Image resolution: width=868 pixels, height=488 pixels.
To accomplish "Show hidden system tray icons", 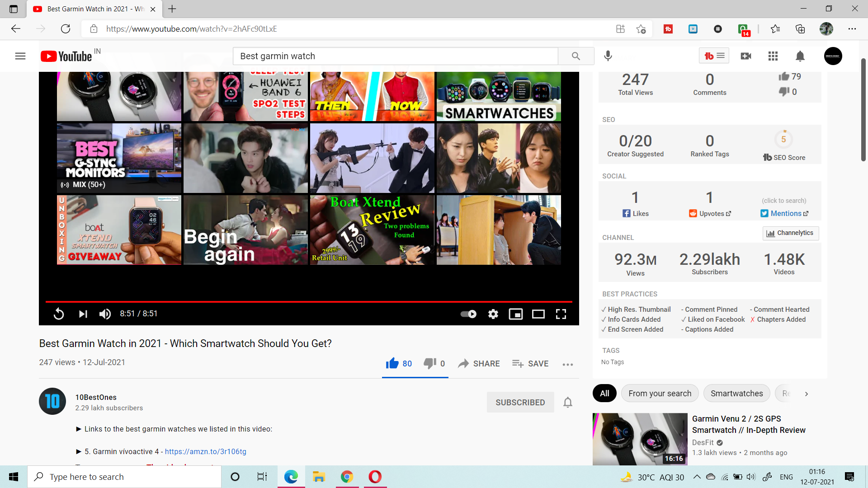I will point(697,477).
